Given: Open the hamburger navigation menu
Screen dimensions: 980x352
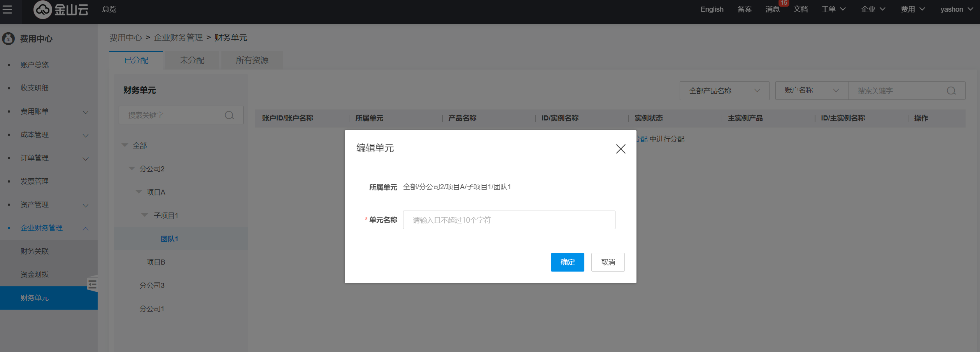Looking at the screenshot, I should pyautogui.click(x=7, y=9).
